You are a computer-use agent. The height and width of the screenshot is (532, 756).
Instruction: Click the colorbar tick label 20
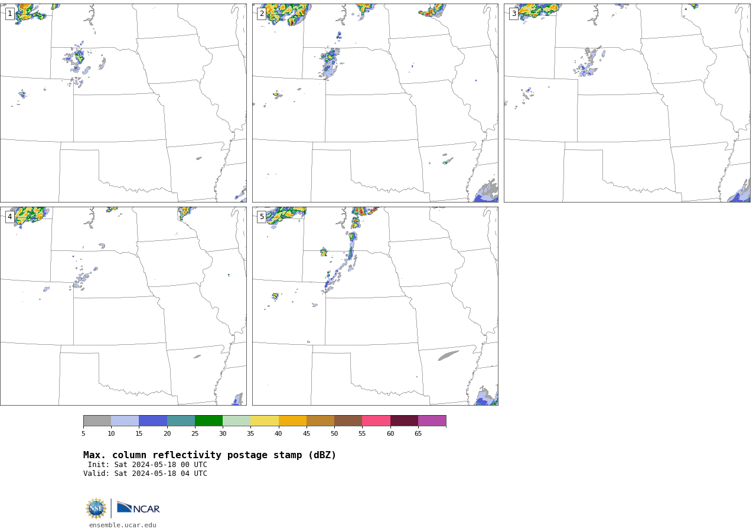tap(167, 434)
